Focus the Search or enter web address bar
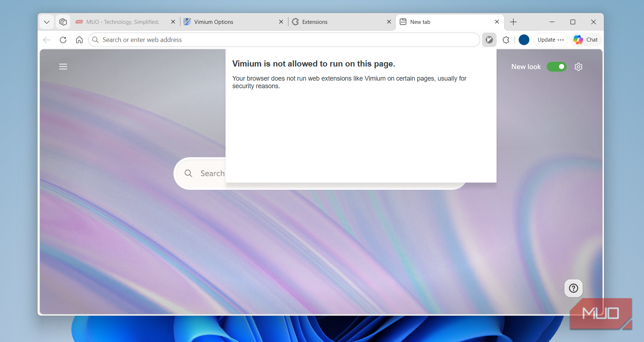 284,40
